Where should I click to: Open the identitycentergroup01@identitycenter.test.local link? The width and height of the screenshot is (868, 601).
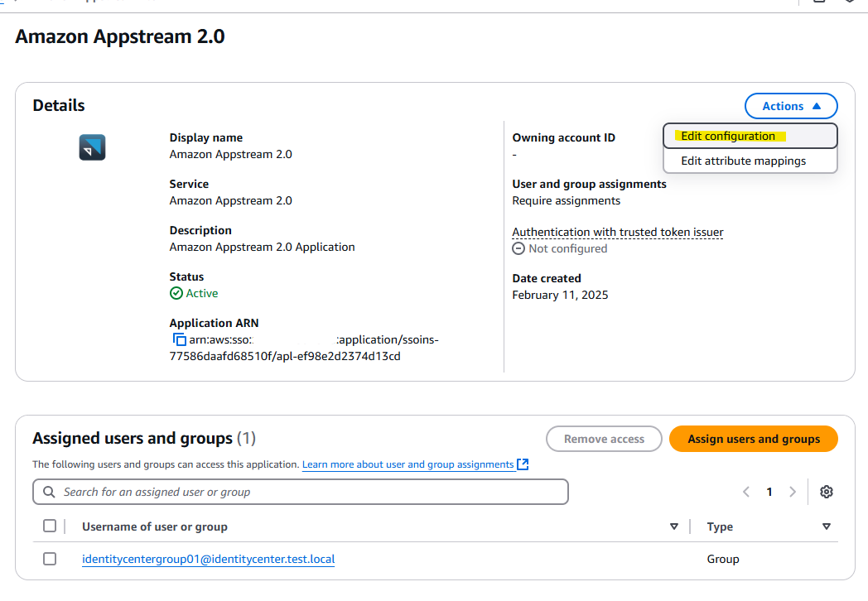pos(208,559)
